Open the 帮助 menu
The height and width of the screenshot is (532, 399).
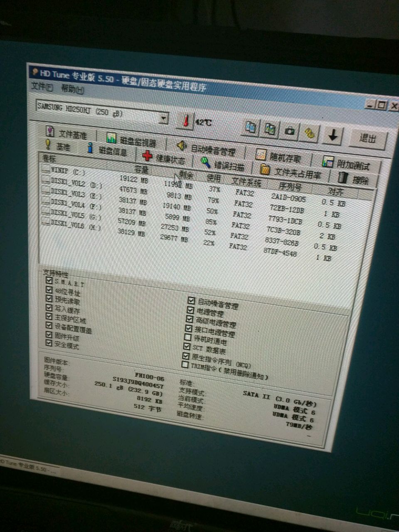click(x=72, y=89)
